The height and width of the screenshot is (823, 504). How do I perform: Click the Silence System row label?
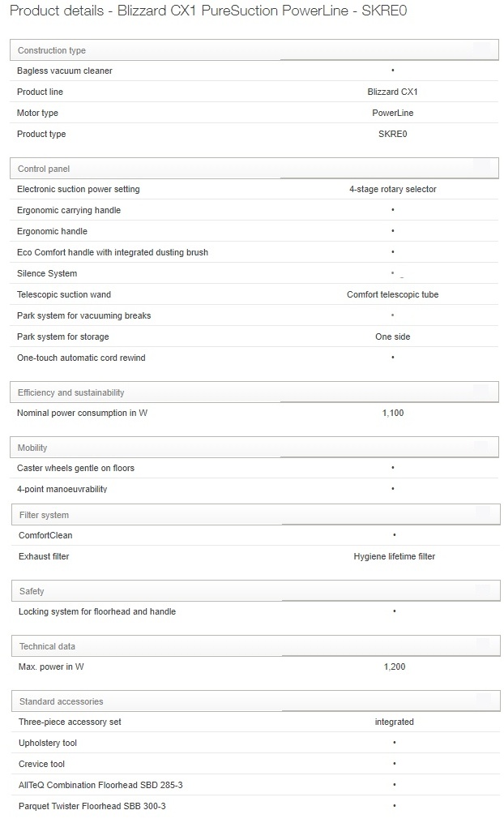tap(47, 273)
